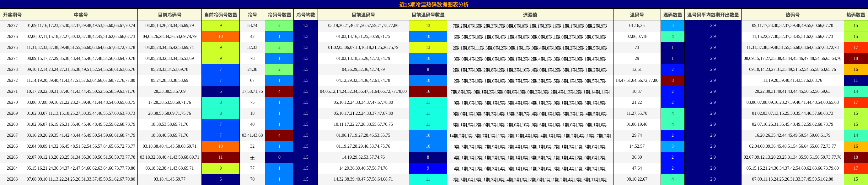Click blue warm count 9 in row 26264

pos(428,168)
